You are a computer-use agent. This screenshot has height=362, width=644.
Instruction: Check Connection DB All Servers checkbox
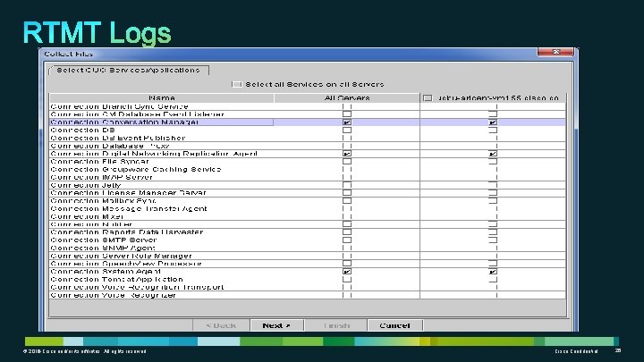point(347,130)
